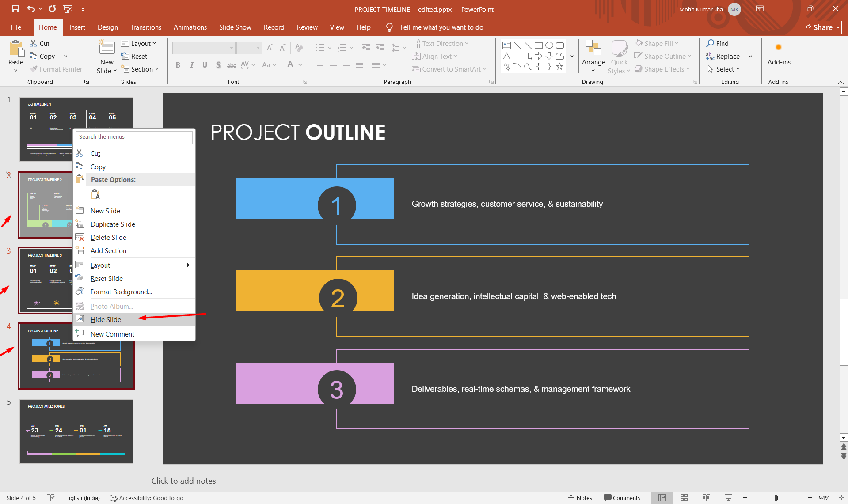Toggle Justify paragraph alignment
Image resolution: width=848 pixels, height=504 pixels.
(x=360, y=65)
